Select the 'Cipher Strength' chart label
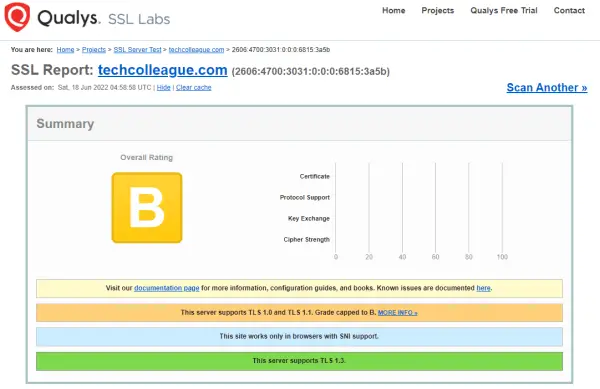 pos(307,239)
